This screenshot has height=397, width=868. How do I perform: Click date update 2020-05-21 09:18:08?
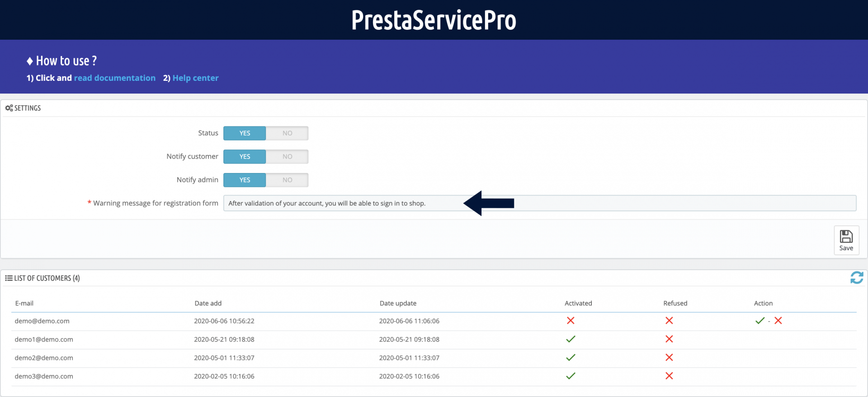coord(409,339)
